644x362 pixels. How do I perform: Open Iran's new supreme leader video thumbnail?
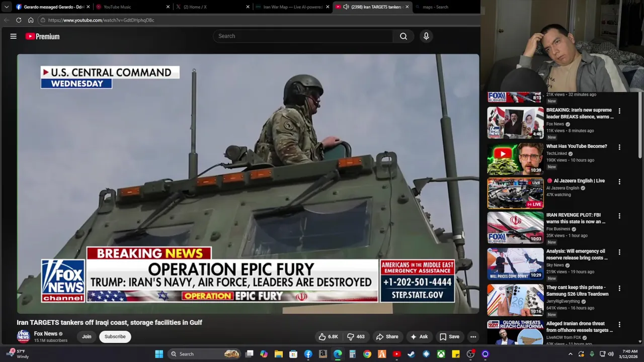(x=515, y=122)
